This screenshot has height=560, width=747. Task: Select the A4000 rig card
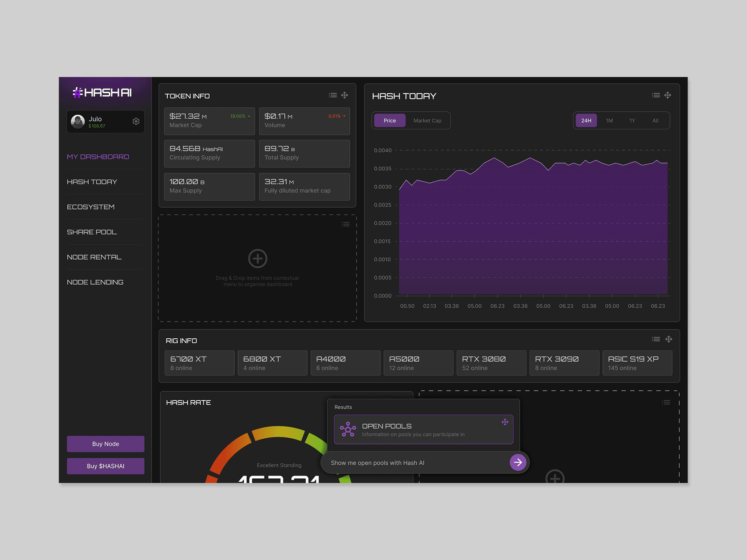coord(345,363)
